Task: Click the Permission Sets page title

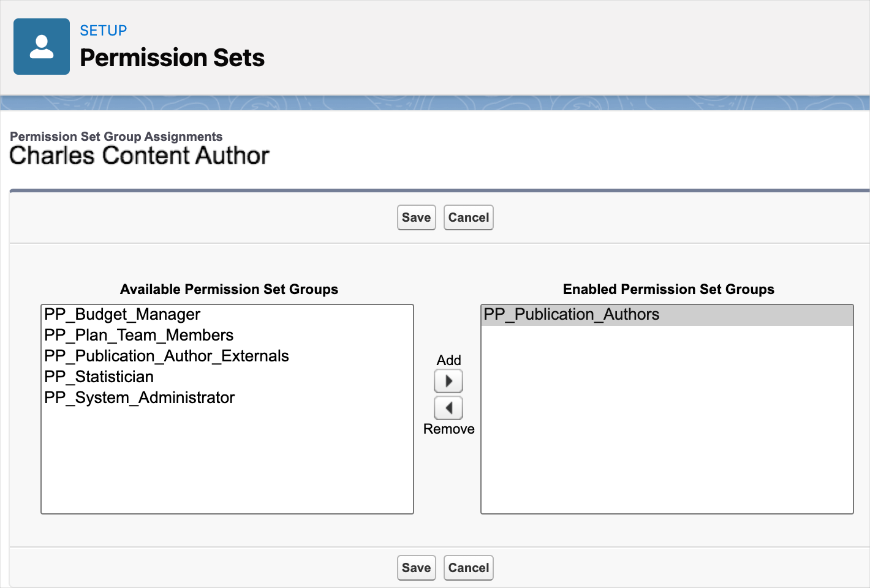Action: point(172,58)
